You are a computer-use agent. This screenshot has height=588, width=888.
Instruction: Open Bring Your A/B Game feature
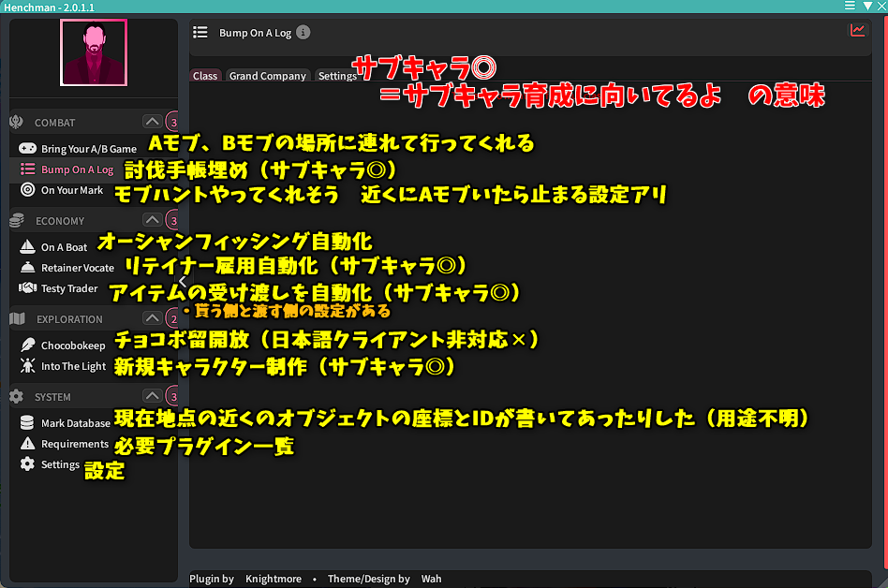(x=88, y=149)
